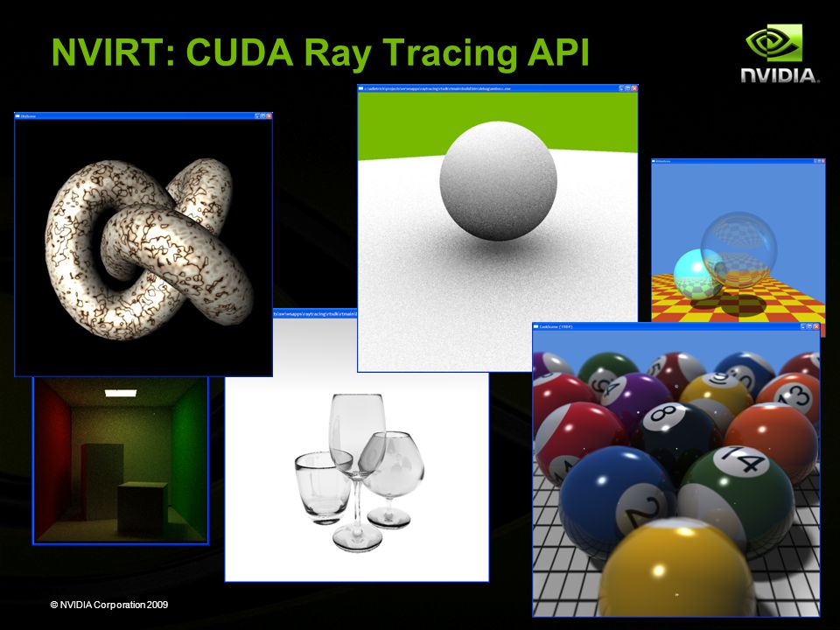This screenshot has width=840, height=630.
Task: Click the billiard window's title text
Action: 556,326
